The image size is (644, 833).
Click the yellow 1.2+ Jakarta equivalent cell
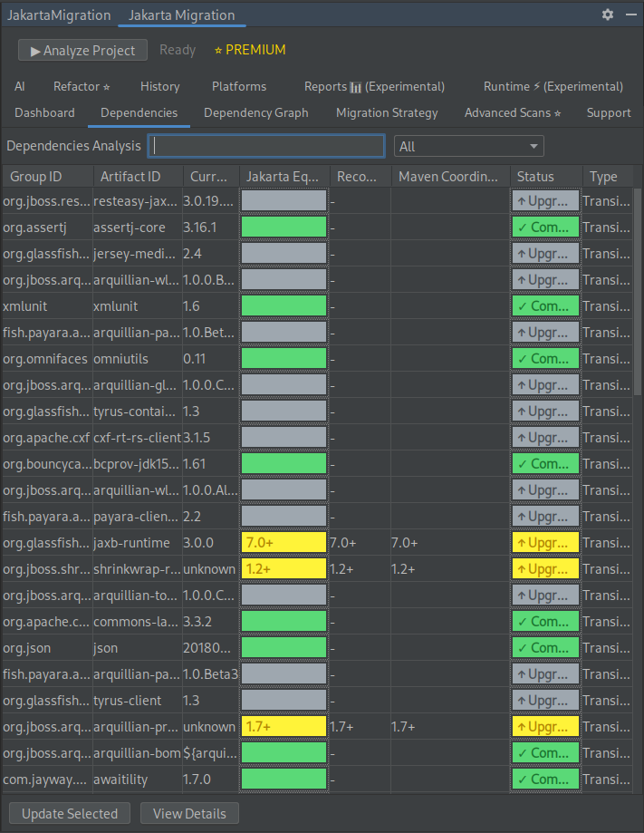click(284, 569)
